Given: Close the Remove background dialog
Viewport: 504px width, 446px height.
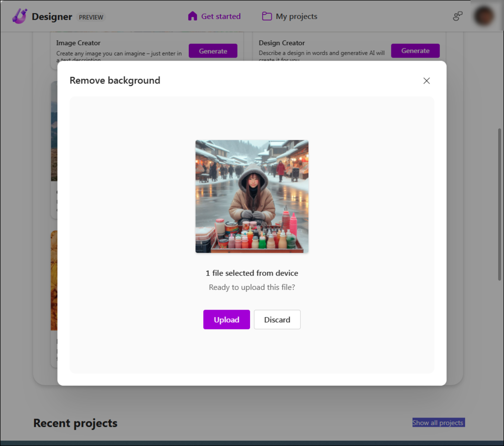Looking at the screenshot, I should tap(427, 81).
